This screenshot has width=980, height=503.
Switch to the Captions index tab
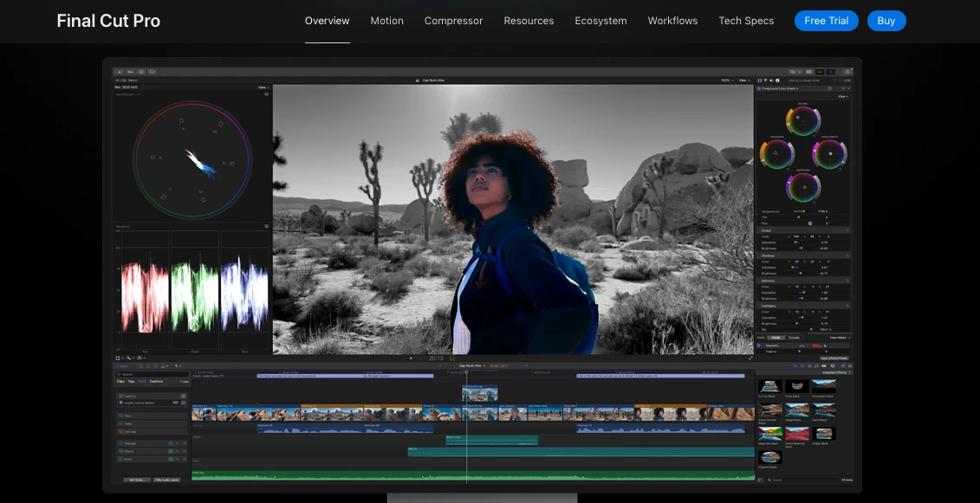[x=156, y=381]
